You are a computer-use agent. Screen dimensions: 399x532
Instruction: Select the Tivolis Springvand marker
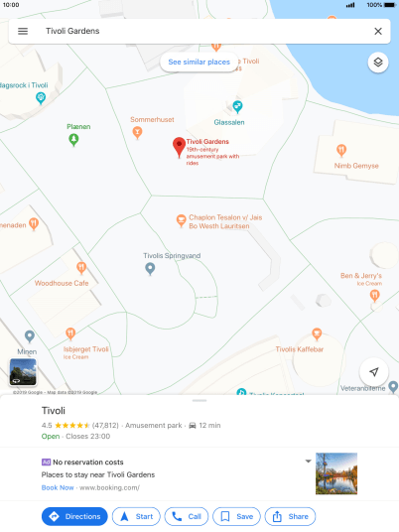tap(150, 269)
